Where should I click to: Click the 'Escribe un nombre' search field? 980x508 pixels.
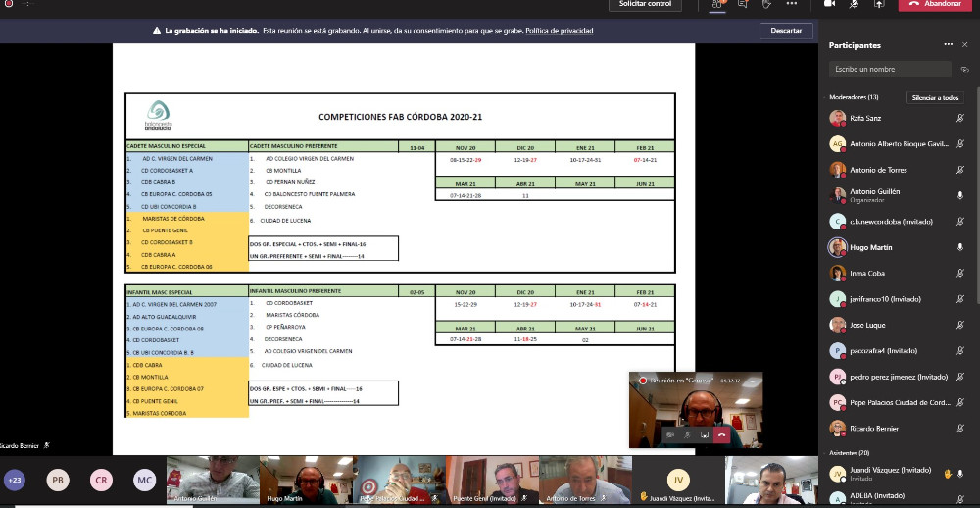coord(890,70)
